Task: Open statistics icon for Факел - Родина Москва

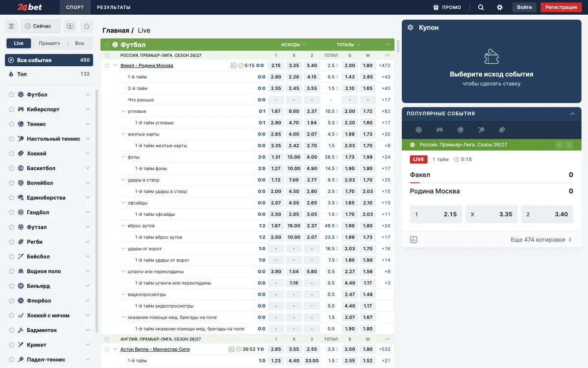Action: click(234, 65)
